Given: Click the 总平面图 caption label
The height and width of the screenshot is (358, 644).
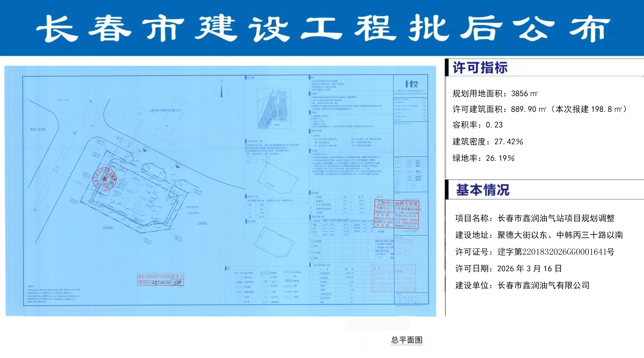Looking at the screenshot, I should coord(407,340).
